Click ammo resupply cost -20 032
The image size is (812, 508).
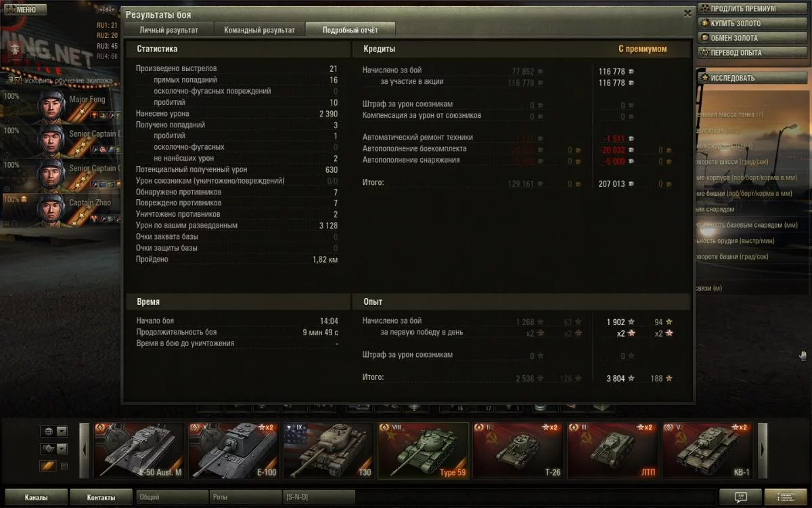612,150
